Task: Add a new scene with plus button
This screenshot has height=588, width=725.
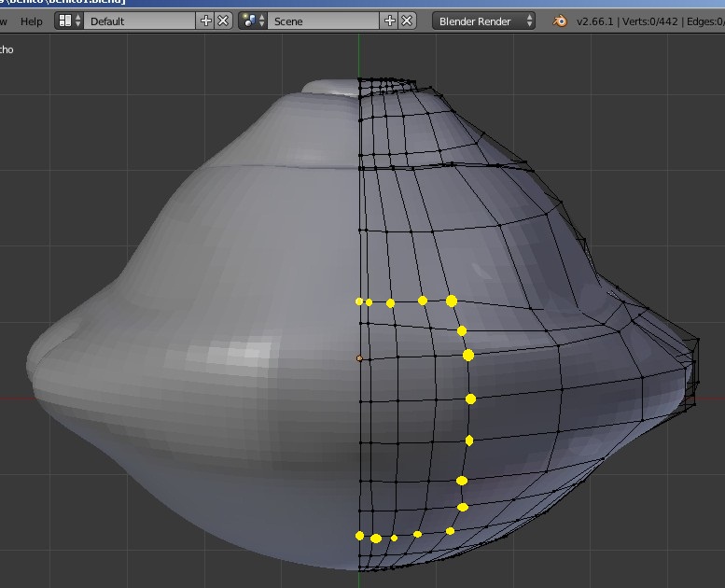Action: click(390, 21)
